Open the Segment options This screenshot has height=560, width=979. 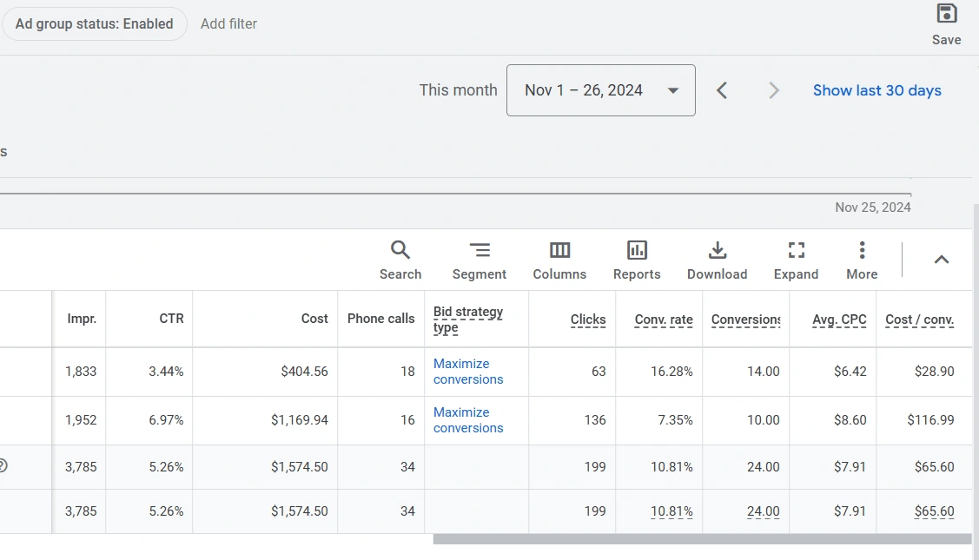coord(479,260)
